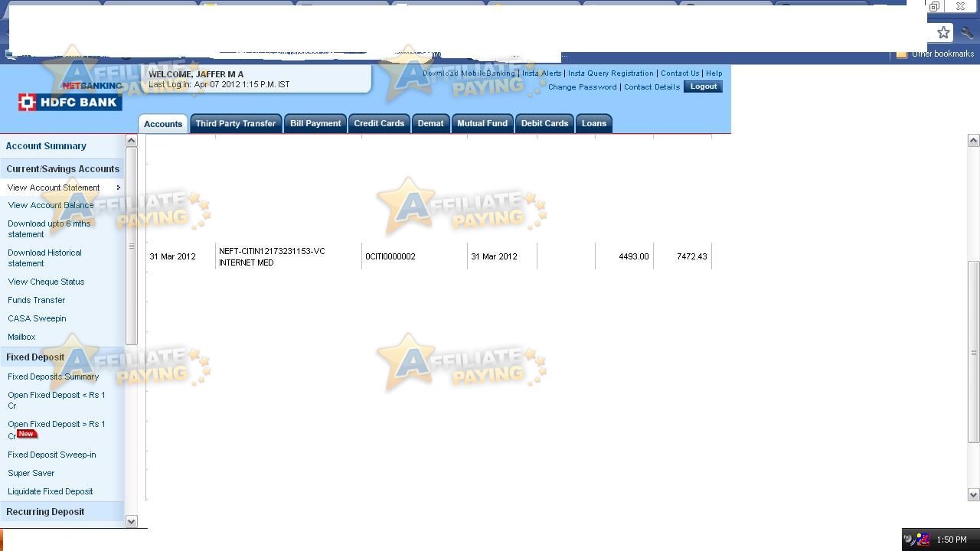Image resolution: width=980 pixels, height=551 pixels.
Task: Open the Funds Transfer sidebar link
Action: pos(36,300)
